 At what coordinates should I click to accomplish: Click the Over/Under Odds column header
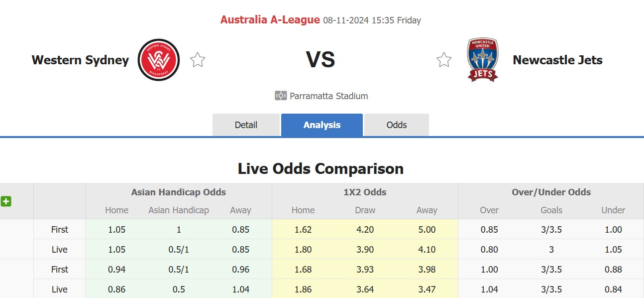[x=551, y=192]
